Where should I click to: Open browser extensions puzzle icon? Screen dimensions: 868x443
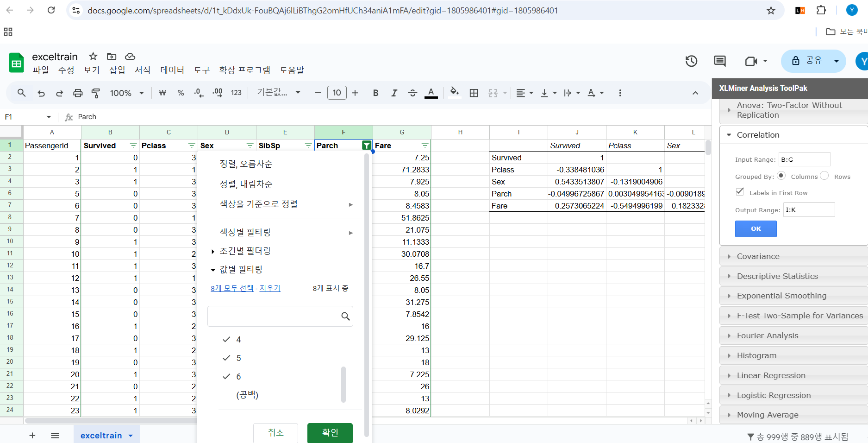point(821,10)
